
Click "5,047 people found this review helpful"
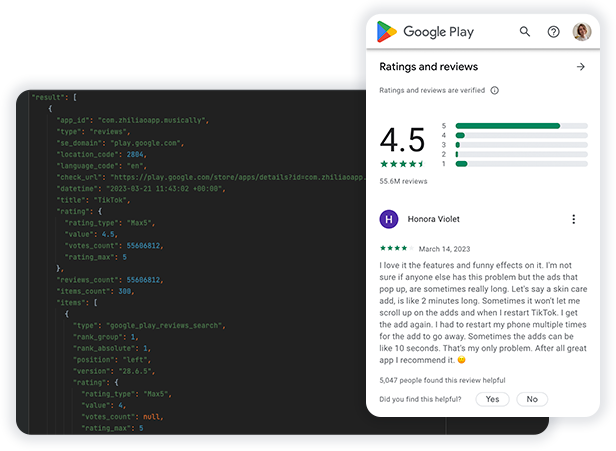(442, 380)
